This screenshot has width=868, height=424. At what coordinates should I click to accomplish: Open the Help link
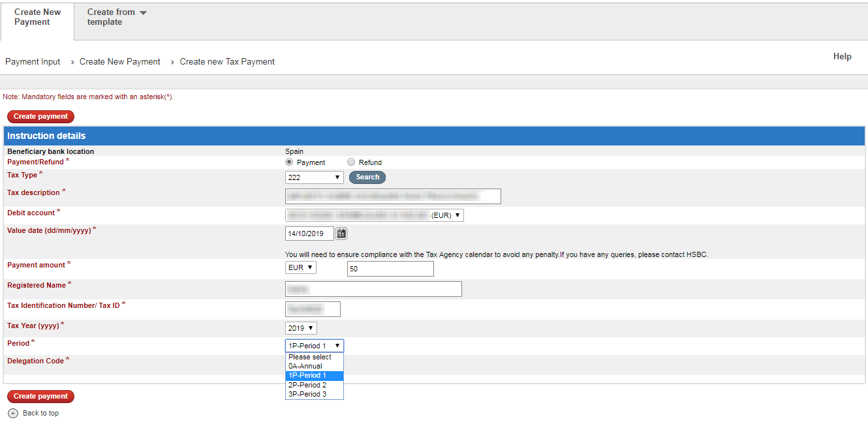click(842, 57)
